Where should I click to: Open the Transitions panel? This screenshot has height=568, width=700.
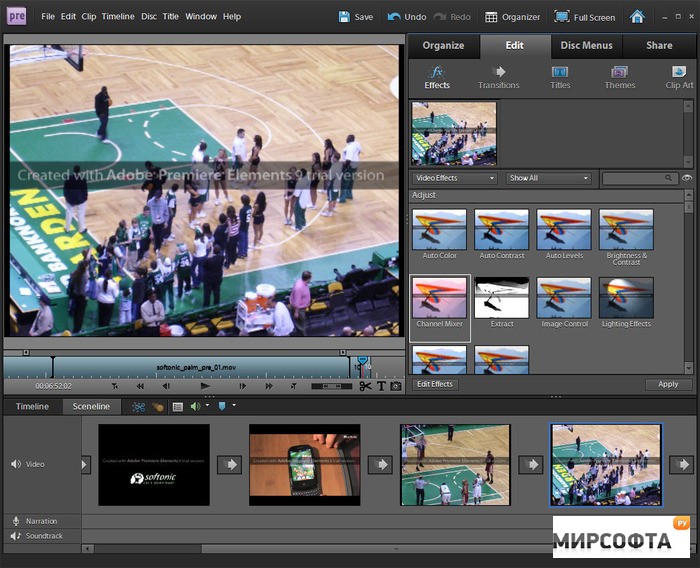pos(499,77)
